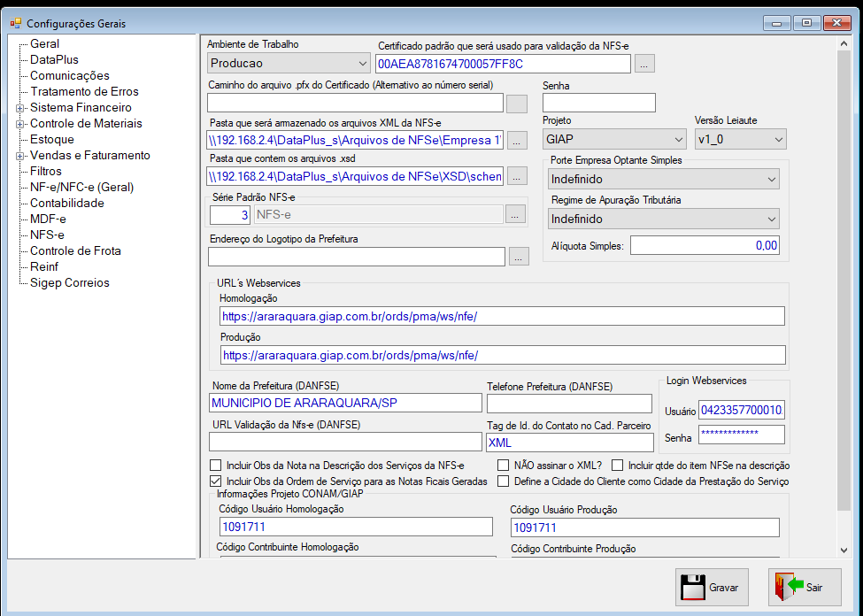Viewport: 863px width, 616px height.
Task: Browse for the .xsd files folder
Action: 516,176
